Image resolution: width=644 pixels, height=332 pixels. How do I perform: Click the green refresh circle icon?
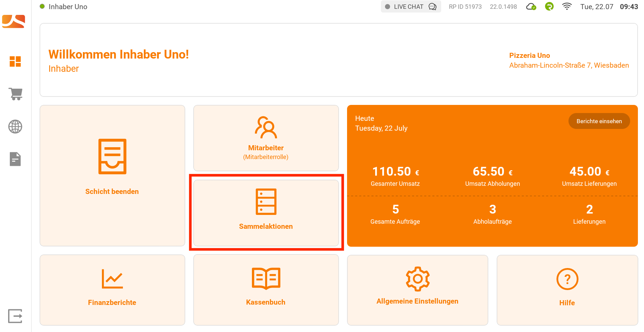(x=549, y=7)
